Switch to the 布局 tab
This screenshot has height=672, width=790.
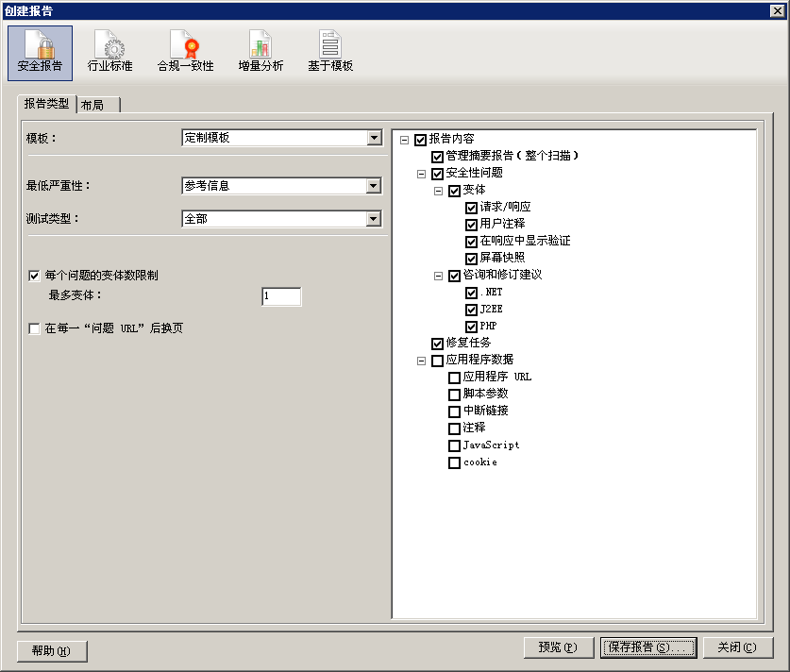98,106
